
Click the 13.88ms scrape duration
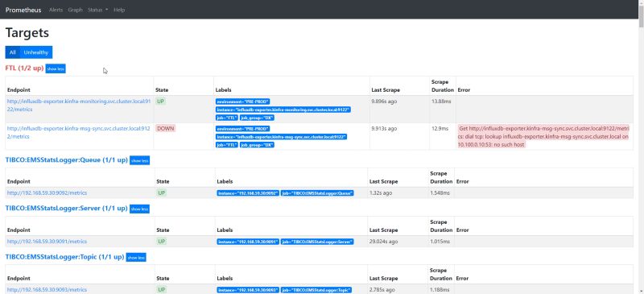(441, 101)
